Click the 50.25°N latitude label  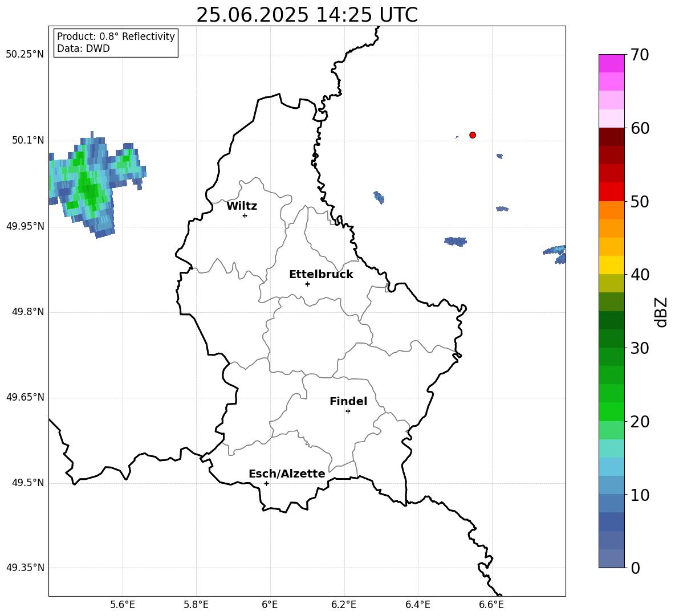click(x=25, y=55)
